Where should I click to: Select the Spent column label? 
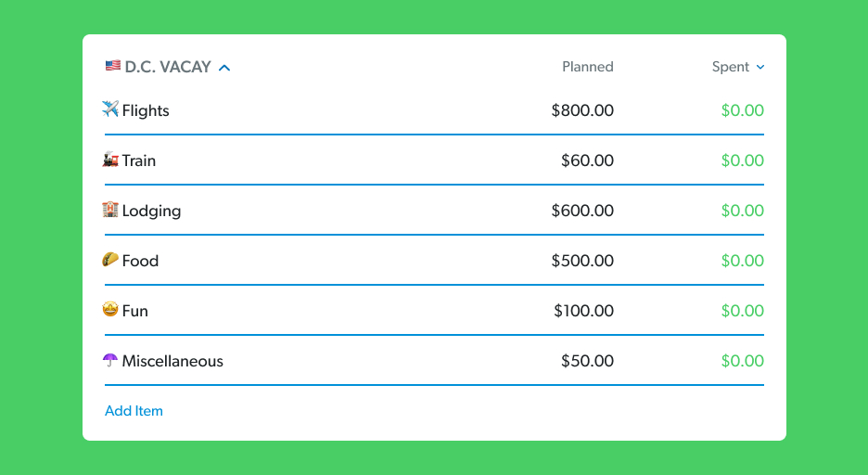pyautogui.click(x=730, y=67)
